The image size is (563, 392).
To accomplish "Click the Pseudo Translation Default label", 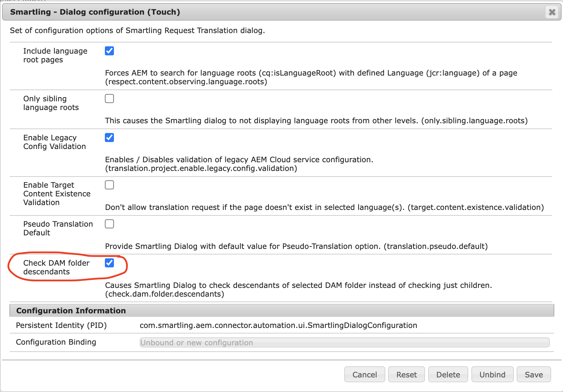I will tap(58, 228).
